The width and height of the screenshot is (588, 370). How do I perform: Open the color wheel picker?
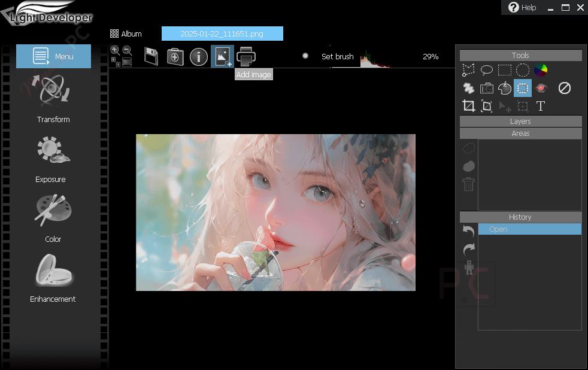[540, 70]
